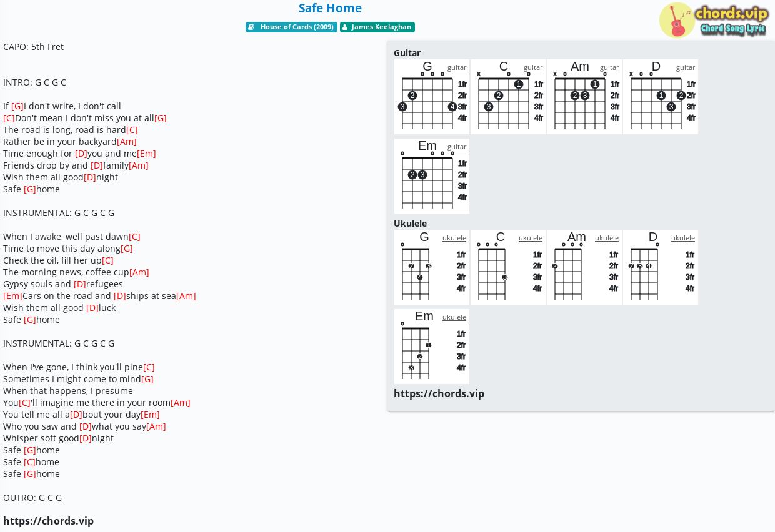Click the guitar link above the C chord diagram

533,67
